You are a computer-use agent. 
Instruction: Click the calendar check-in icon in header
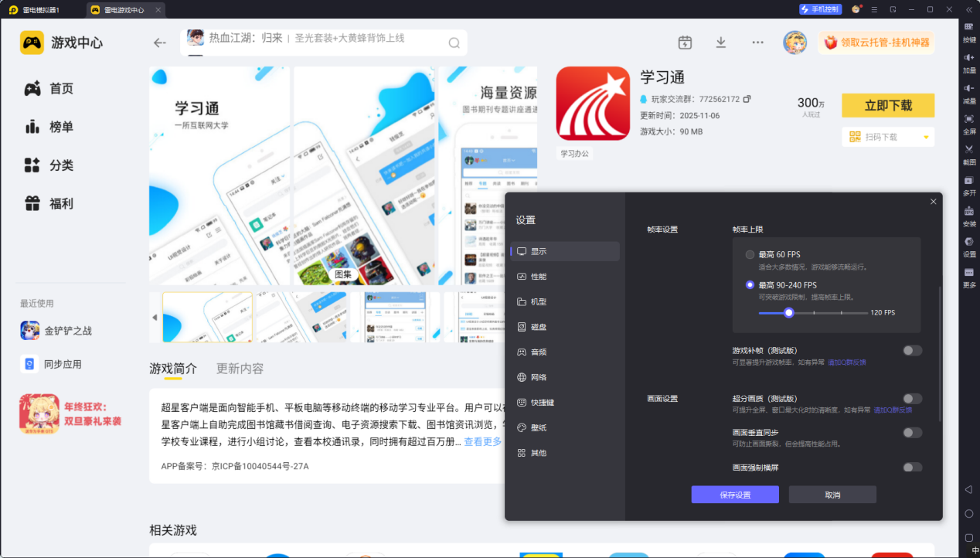(x=685, y=43)
